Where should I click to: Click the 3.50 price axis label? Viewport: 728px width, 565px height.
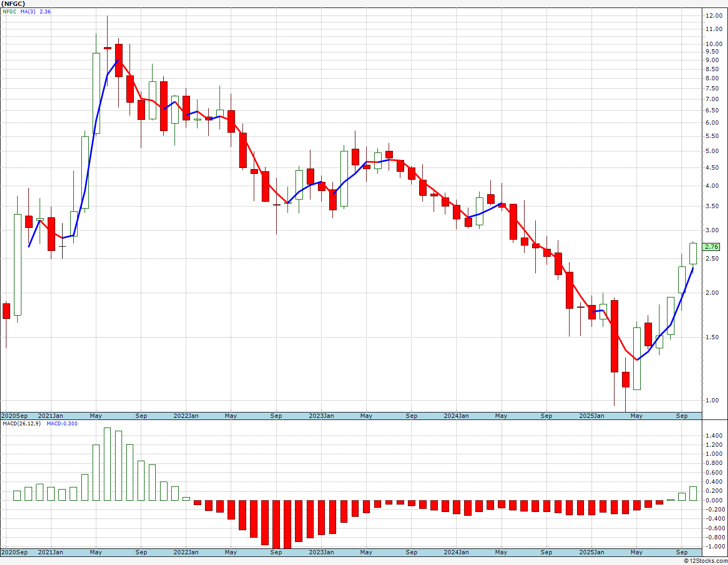[712, 206]
